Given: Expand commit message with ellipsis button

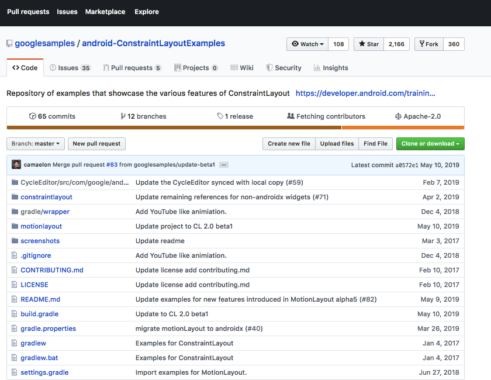Looking at the screenshot, I should 224,165.
